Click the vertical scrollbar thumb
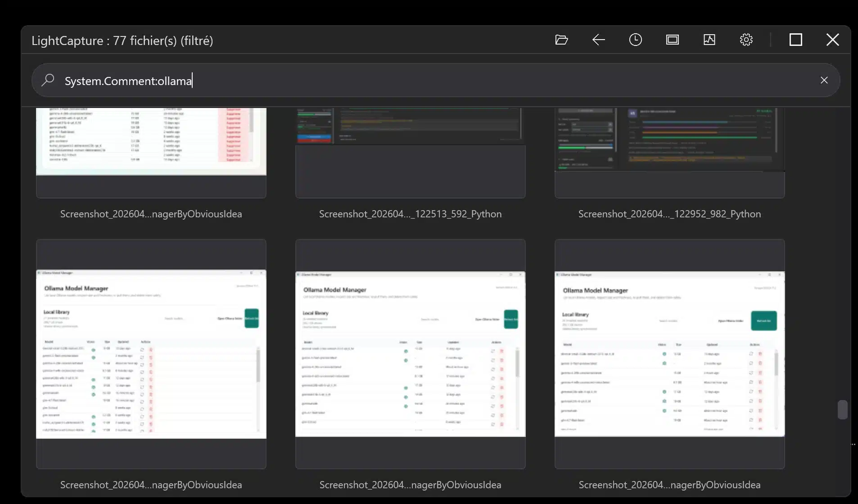The width and height of the screenshot is (858, 504). point(843,409)
